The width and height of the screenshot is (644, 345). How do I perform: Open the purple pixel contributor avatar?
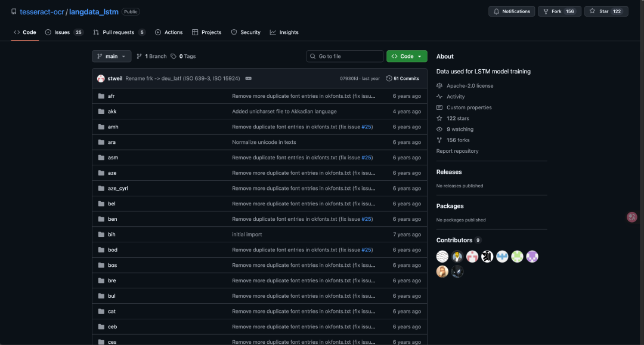click(532, 257)
